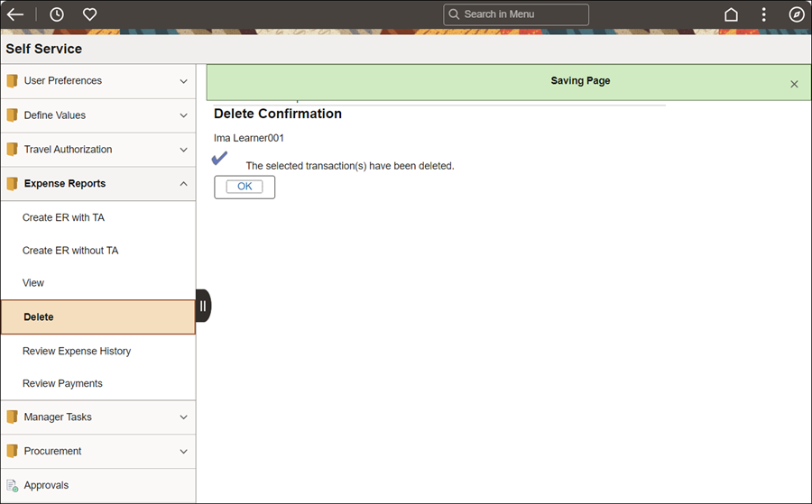The width and height of the screenshot is (812, 504).
Task: Open recently visited clock icon
Action: 57,14
